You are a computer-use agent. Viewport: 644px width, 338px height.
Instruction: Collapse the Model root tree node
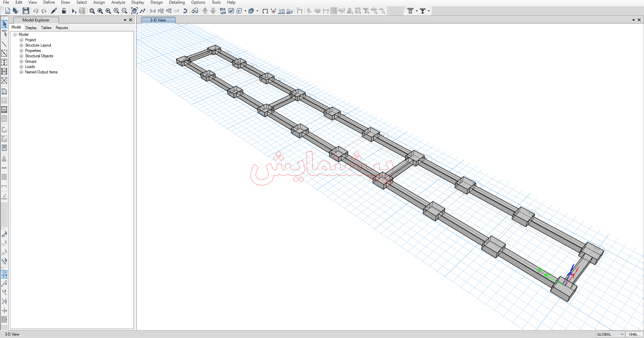pos(15,35)
